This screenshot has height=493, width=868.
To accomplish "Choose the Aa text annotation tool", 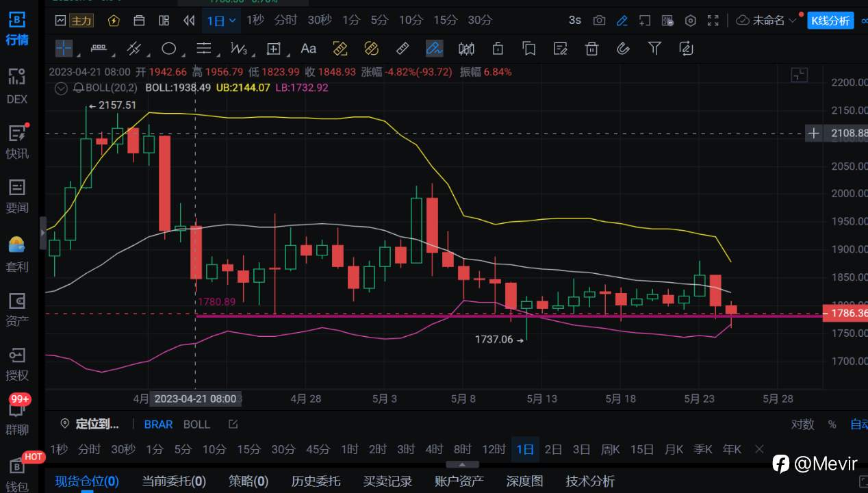I will tap(309, 49).
